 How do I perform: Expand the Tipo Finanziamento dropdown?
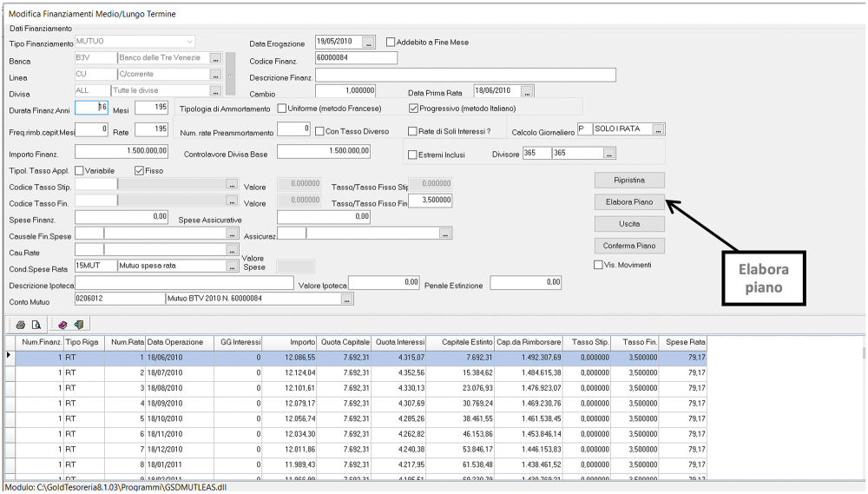pyautogui.click(x=189, y=41)
